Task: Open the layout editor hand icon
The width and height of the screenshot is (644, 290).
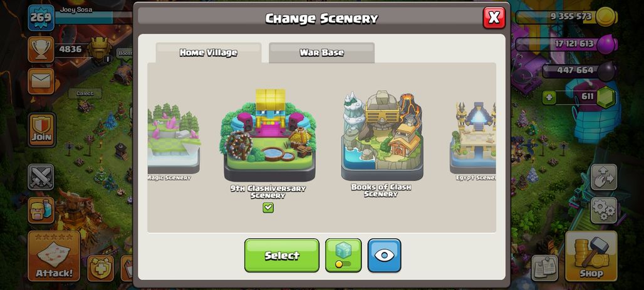Action: pos(603,177)
